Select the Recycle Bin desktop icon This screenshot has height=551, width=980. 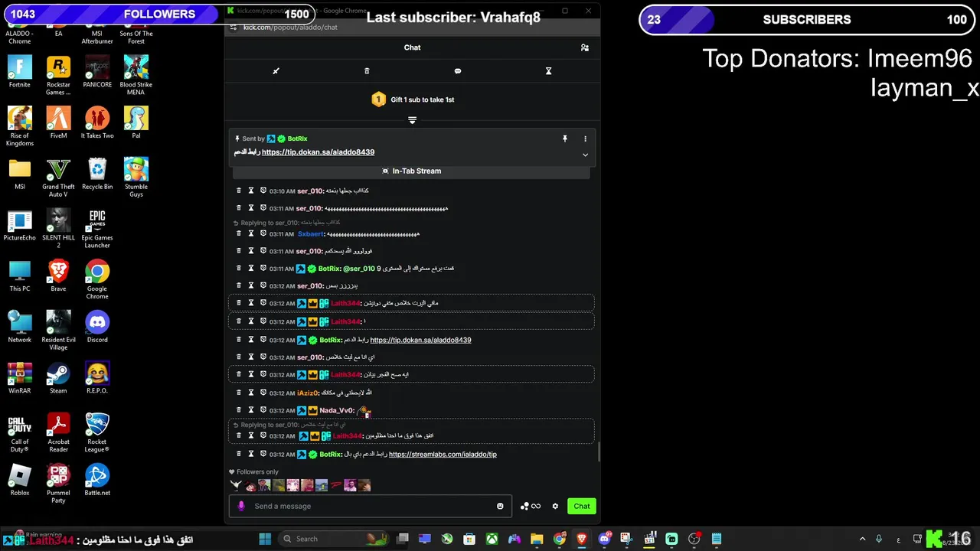tap(97, 174)
